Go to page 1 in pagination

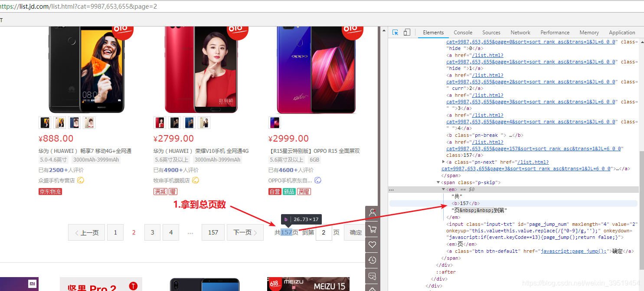click(115, 232)
